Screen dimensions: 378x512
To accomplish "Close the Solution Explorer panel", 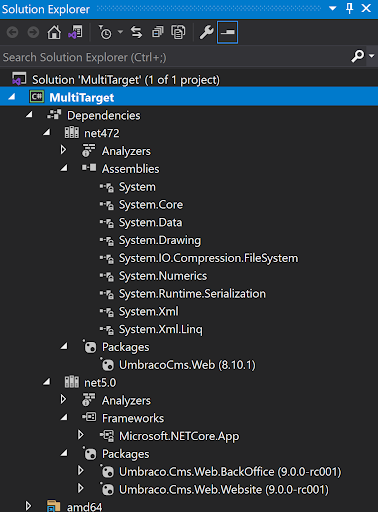I will point(366,9).
